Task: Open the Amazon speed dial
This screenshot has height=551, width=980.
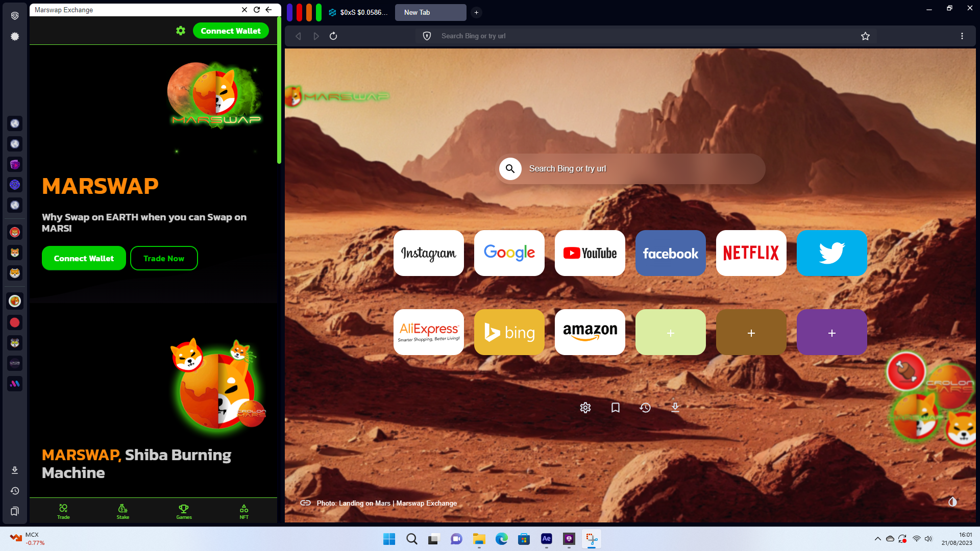Action: [590, 332]
